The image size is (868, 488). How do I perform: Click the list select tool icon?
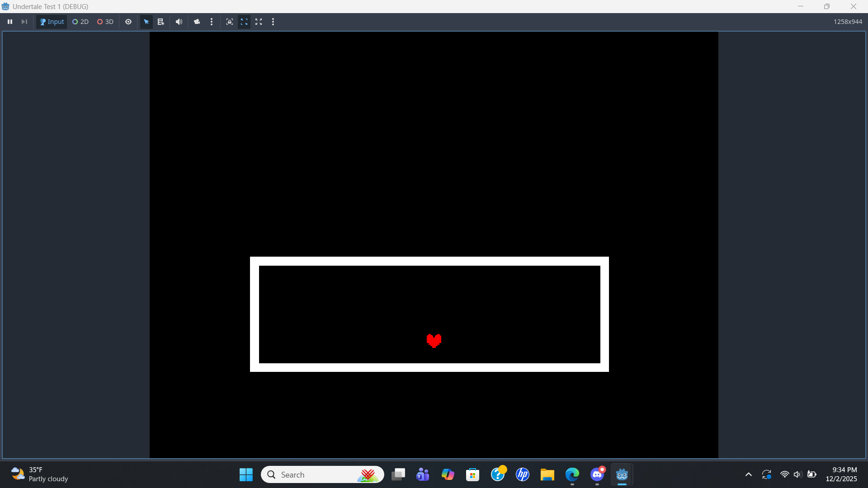tap(160, 22)
